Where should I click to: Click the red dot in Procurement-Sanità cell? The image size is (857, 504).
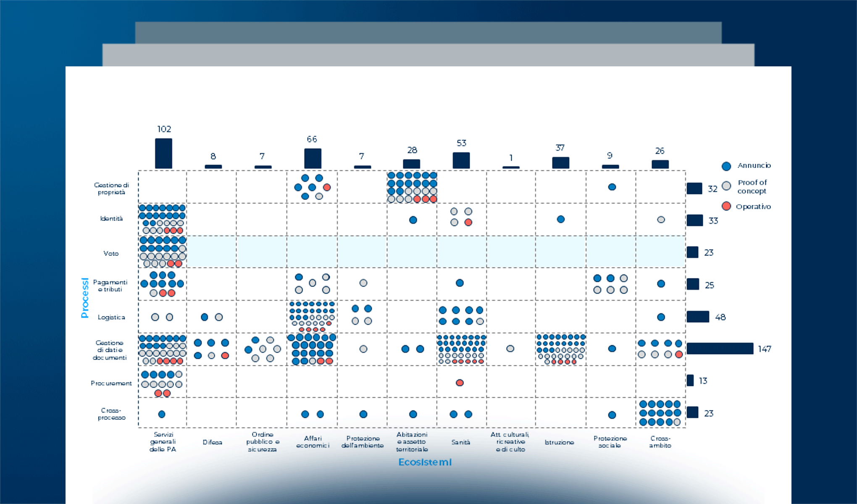click(x=460, y=383)
